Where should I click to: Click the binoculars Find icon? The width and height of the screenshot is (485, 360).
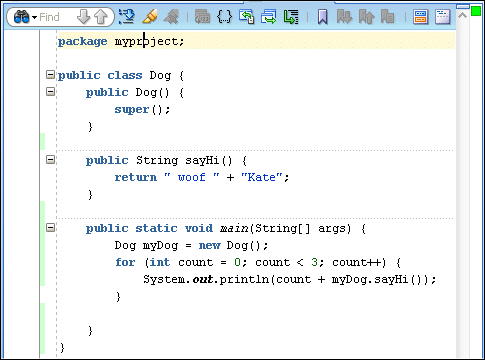(x=22, y=17)
